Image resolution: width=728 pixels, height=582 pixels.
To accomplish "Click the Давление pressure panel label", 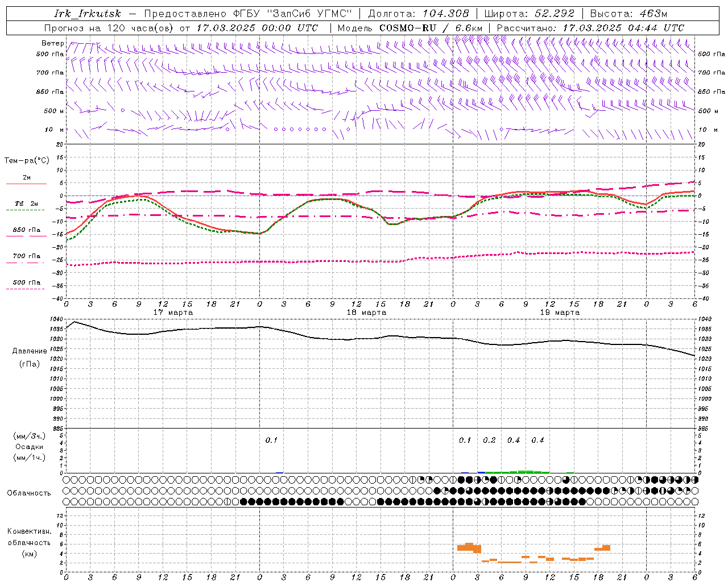I will 30,351.
